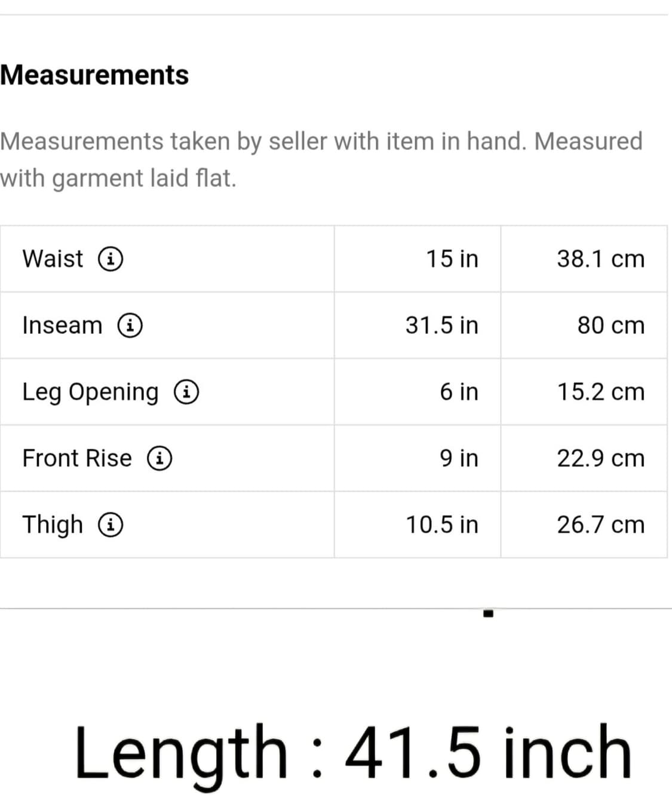672x801 pixels.
Task: Click the 26.7 cm thigh value
Action: pos(601,524)
